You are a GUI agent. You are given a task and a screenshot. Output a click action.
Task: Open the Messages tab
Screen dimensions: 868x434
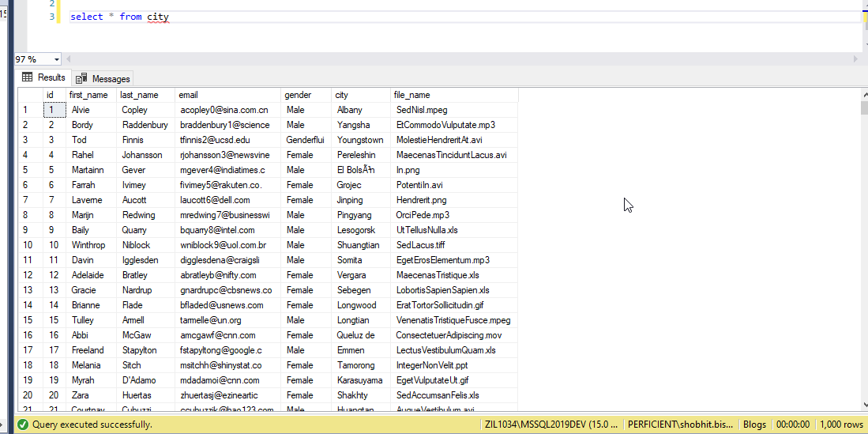103,79
